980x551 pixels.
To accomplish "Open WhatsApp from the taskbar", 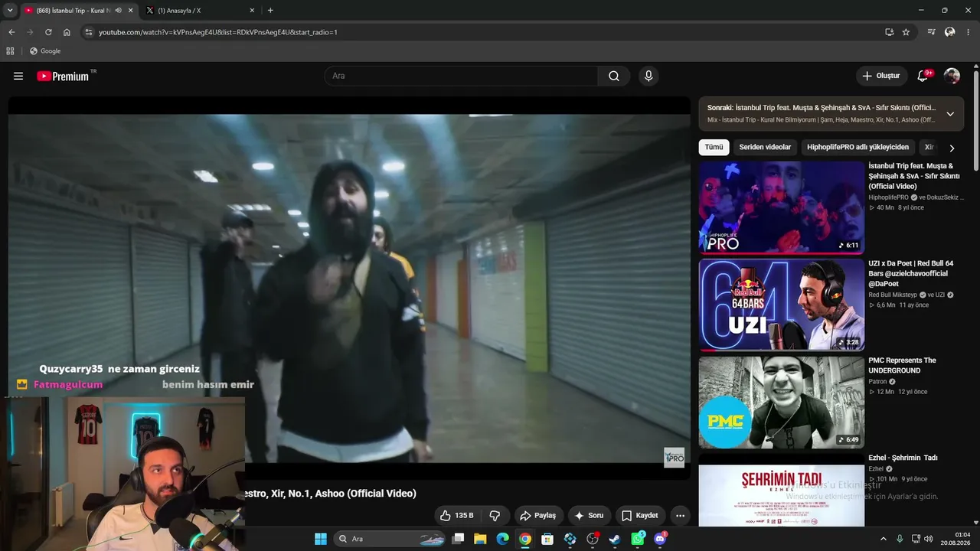I will pos(638,539).
